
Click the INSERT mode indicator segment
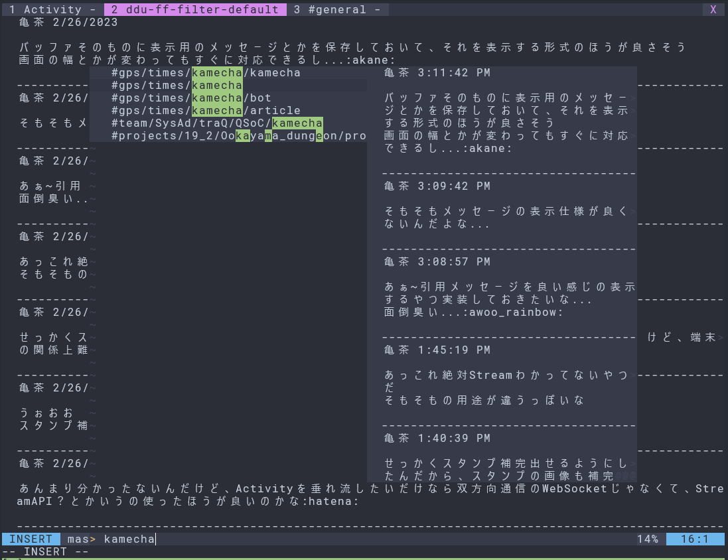tap(31, 539)
